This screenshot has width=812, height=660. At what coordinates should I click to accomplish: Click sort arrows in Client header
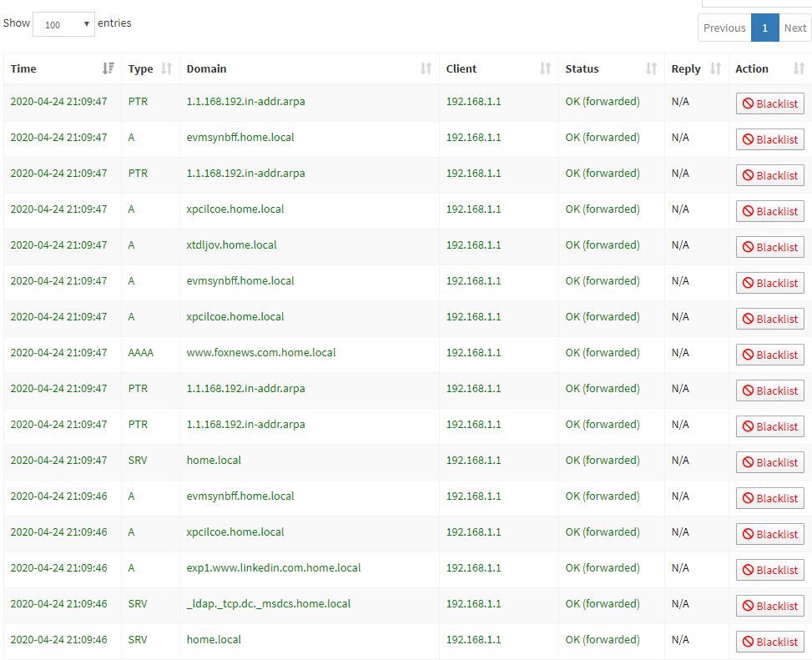(x=545, y=68)
